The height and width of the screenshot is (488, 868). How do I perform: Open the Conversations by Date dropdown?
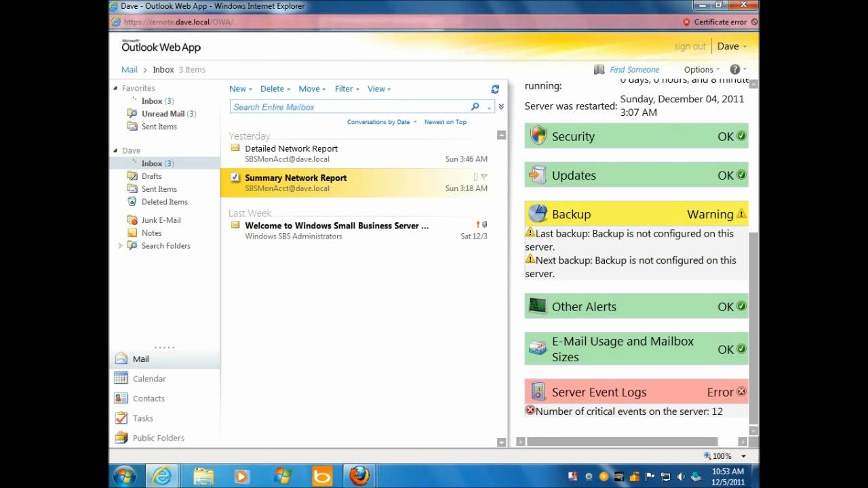pyautogui.click(x=381, y=122)
